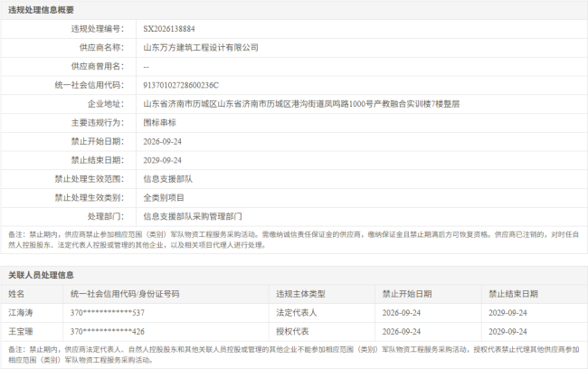Screen dimensions: 588x369
Task: Click the 禁止结束日期 column header
Action: coord(513,294)
